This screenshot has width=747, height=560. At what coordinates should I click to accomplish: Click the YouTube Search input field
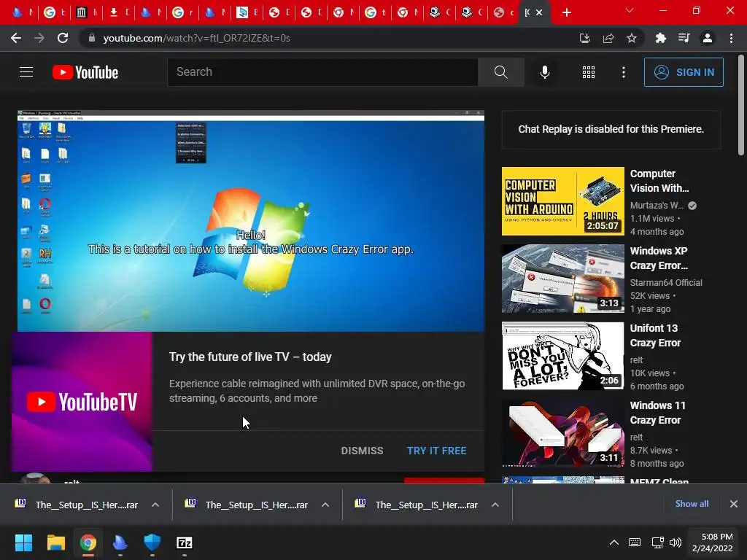click(322, 72)
